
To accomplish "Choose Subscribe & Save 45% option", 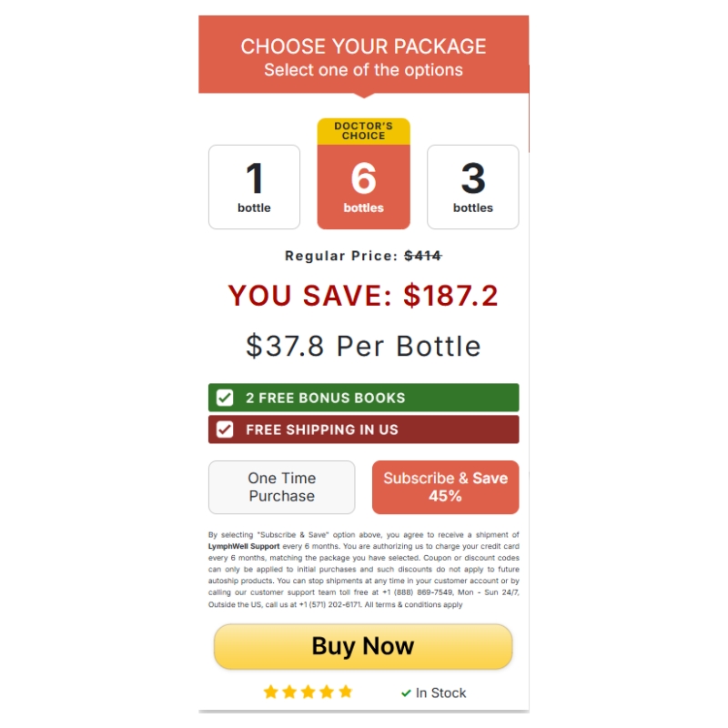I will (445, 487).
